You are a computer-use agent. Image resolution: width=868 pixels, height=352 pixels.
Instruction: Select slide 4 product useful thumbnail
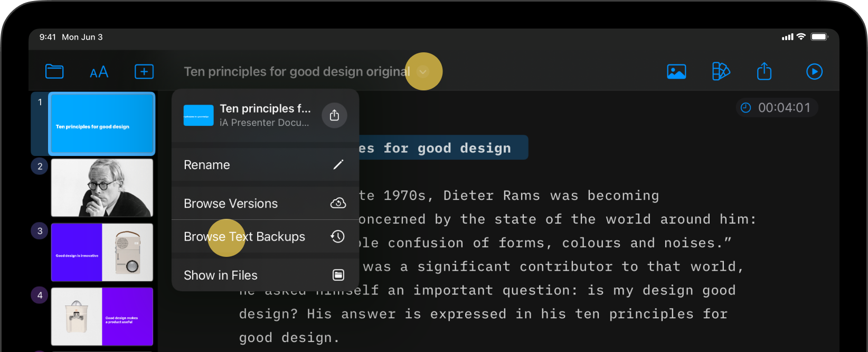[102, 317]
